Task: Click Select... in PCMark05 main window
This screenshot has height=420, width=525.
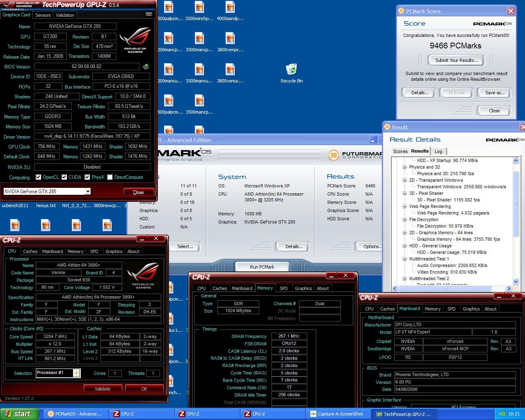Action: 185,247
